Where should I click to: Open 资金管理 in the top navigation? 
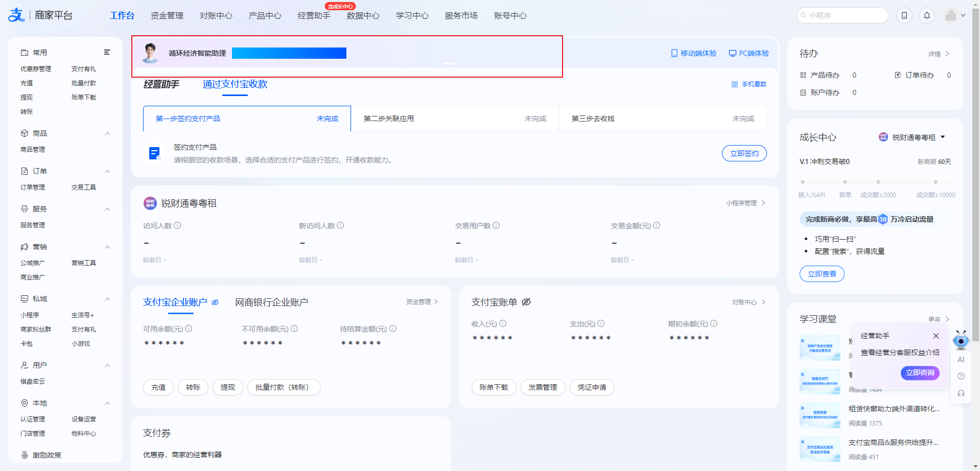(x=167, y=15)
